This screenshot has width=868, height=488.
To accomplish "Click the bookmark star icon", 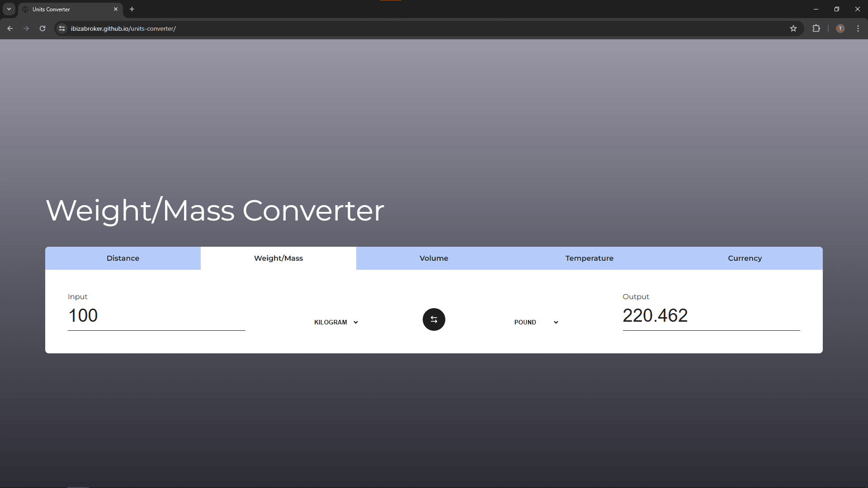I will (793, 28).
